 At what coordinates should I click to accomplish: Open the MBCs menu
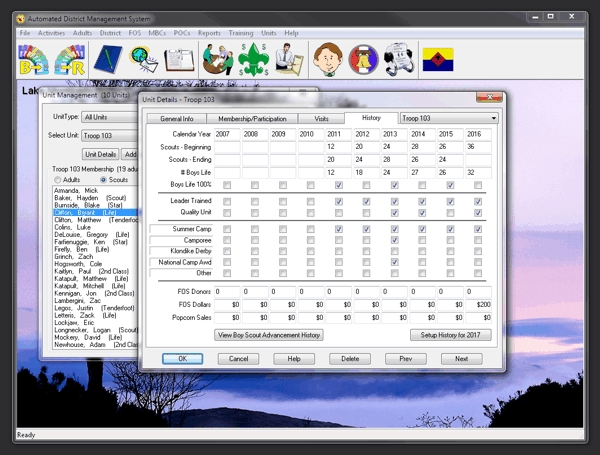[157, 33]
